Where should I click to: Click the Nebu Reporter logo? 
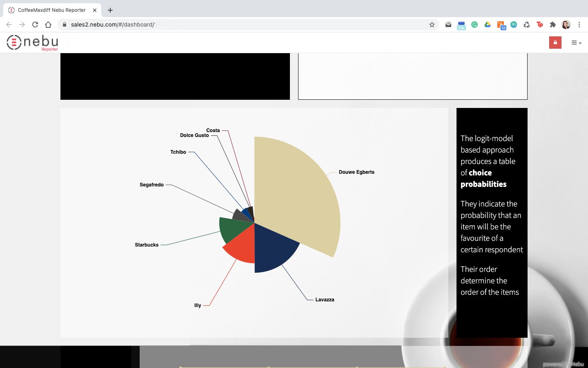pyautogui.click(x=33, y=43)
